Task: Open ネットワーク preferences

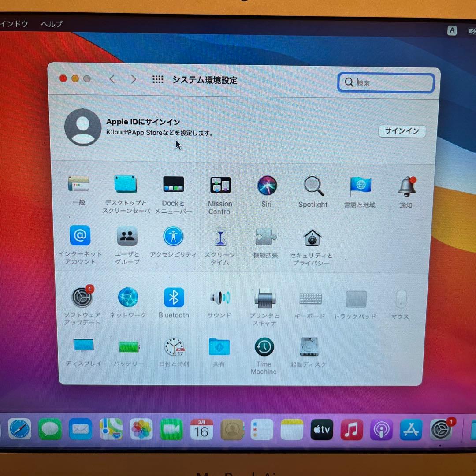Action: [x=128, y=297]
